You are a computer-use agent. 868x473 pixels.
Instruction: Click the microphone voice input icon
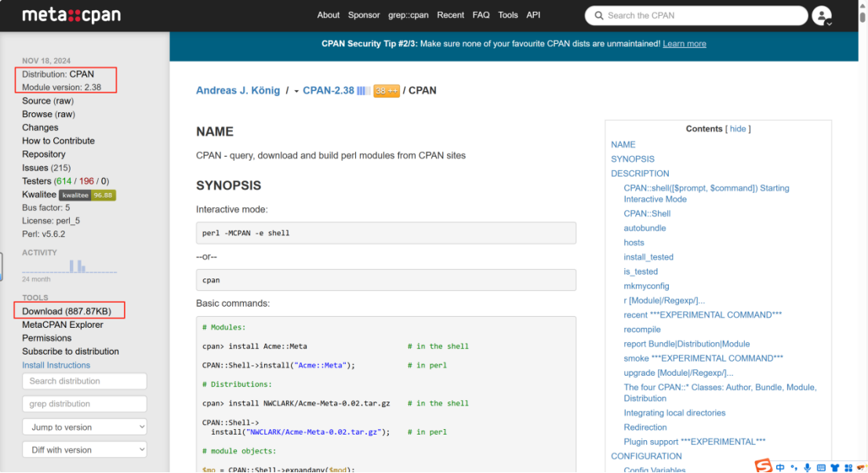point(807,468)
